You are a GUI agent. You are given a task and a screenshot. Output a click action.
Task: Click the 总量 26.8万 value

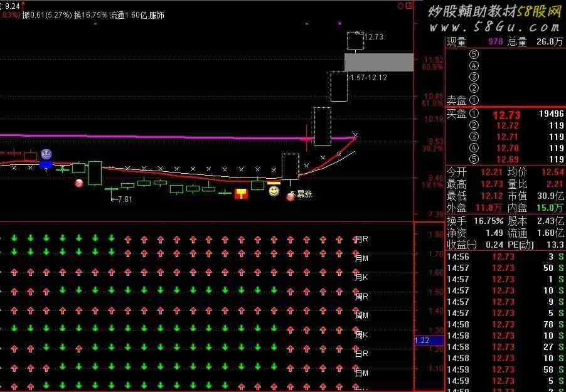pos(550,41)
